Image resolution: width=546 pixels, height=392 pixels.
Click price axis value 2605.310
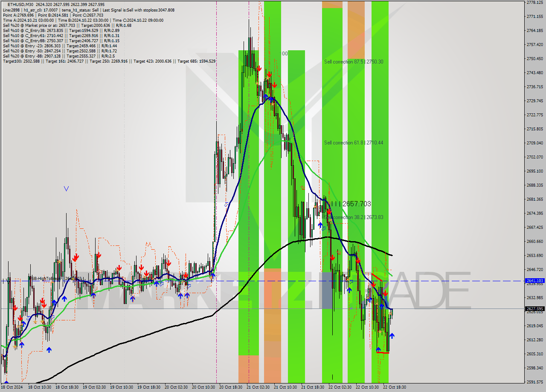click(x=534, y=354)
